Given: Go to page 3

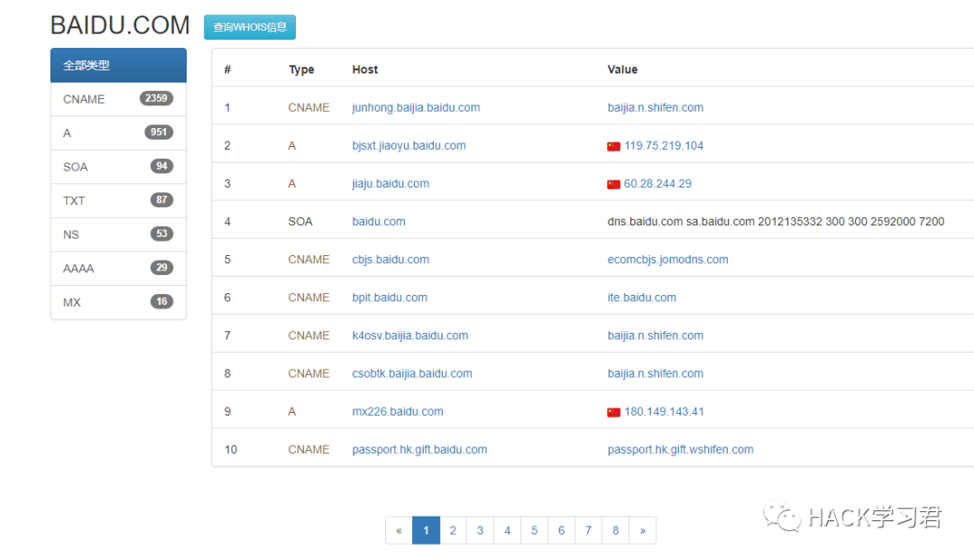Looking at the screenshot, I should click(x=480, y=530).
